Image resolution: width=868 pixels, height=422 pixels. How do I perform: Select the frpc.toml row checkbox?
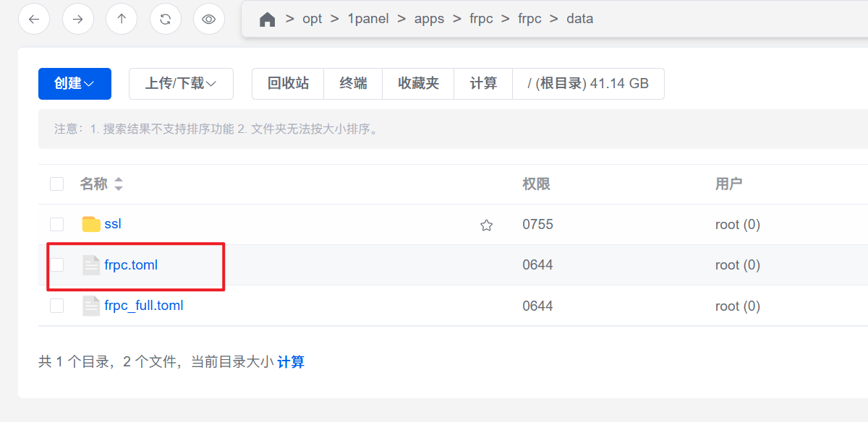(57, 265)
